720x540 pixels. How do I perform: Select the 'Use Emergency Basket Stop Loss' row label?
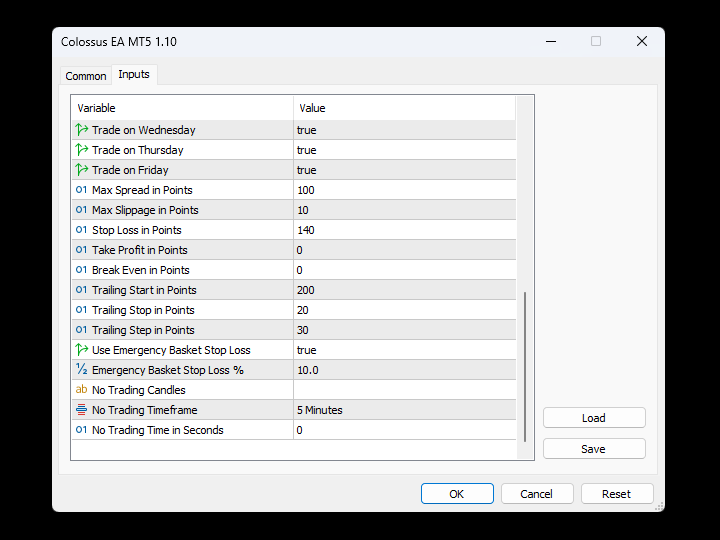point(171,350)
